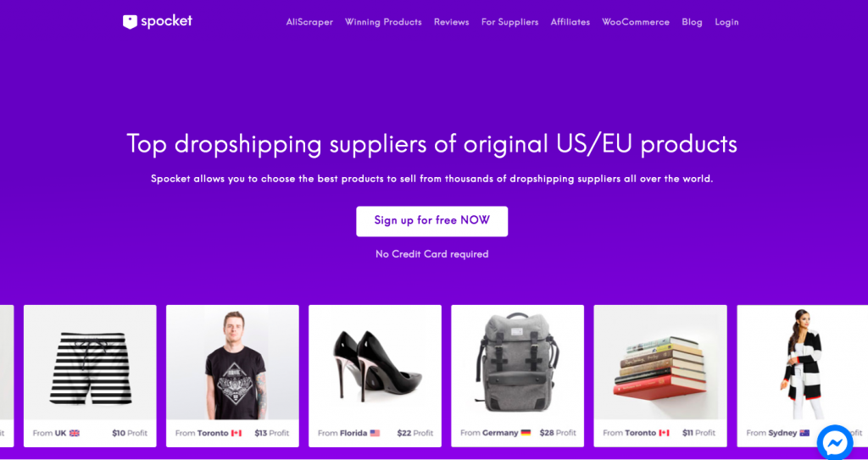The image size is (868, 460).
Task: Open the Blog link
Action: point(692,22)
